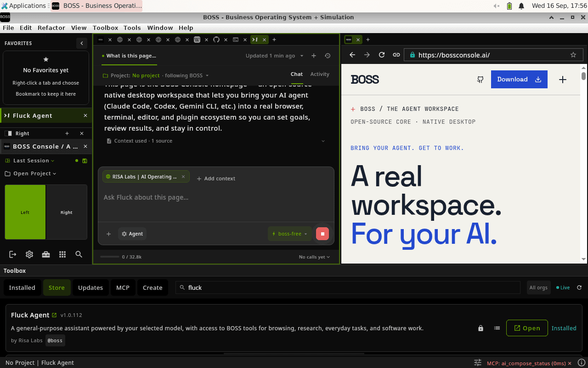
Task: Click the GitHub icon on the BOSS webpage
Action: (x=480, y=80)
